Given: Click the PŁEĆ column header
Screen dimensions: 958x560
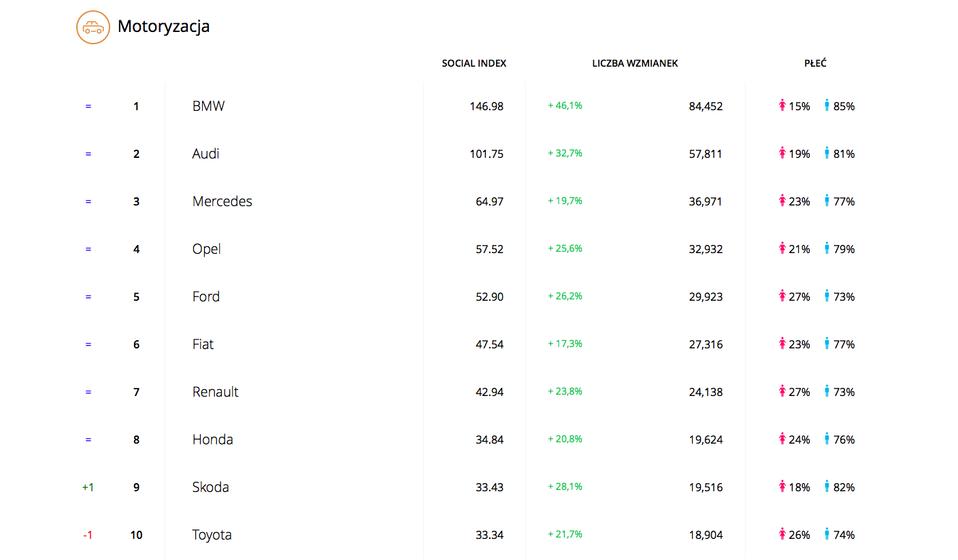Looking at the screenshot, I should 815,63.
